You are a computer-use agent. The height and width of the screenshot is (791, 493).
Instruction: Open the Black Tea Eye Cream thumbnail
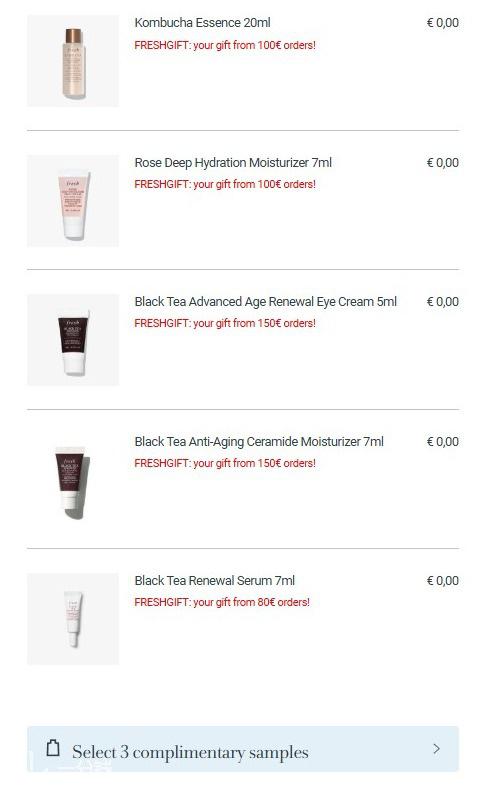(73, 340)
